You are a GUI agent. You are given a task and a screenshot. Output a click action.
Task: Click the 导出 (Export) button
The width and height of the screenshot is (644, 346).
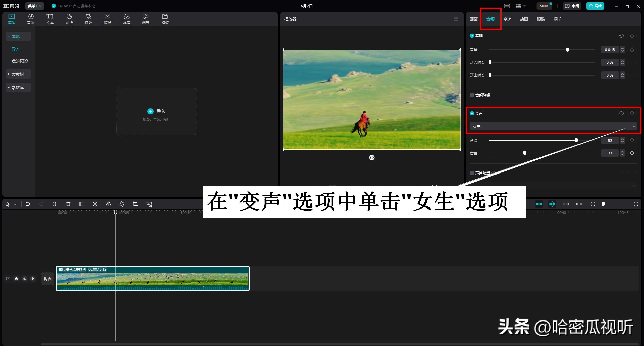pyautogui.click(x=595, y=6)
